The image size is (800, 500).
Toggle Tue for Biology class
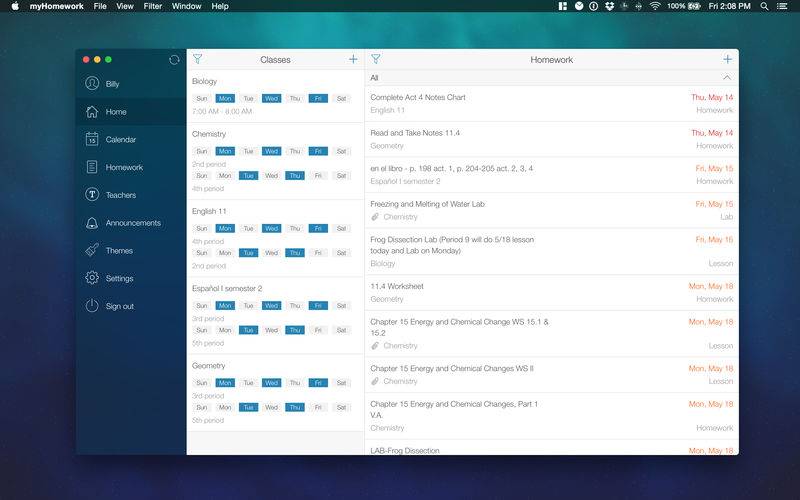pyautogui.click(x=248, y=98)
